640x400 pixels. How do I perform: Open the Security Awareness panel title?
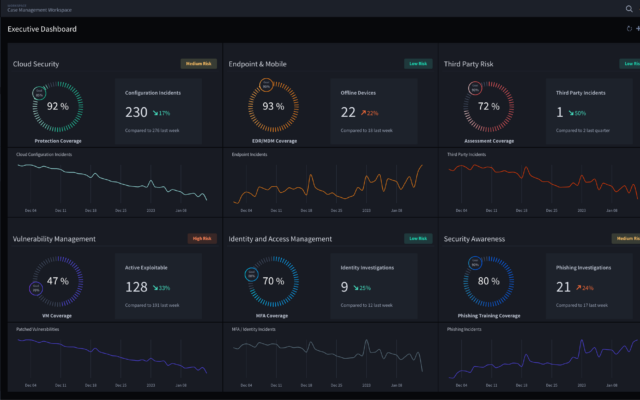[474, 239]
